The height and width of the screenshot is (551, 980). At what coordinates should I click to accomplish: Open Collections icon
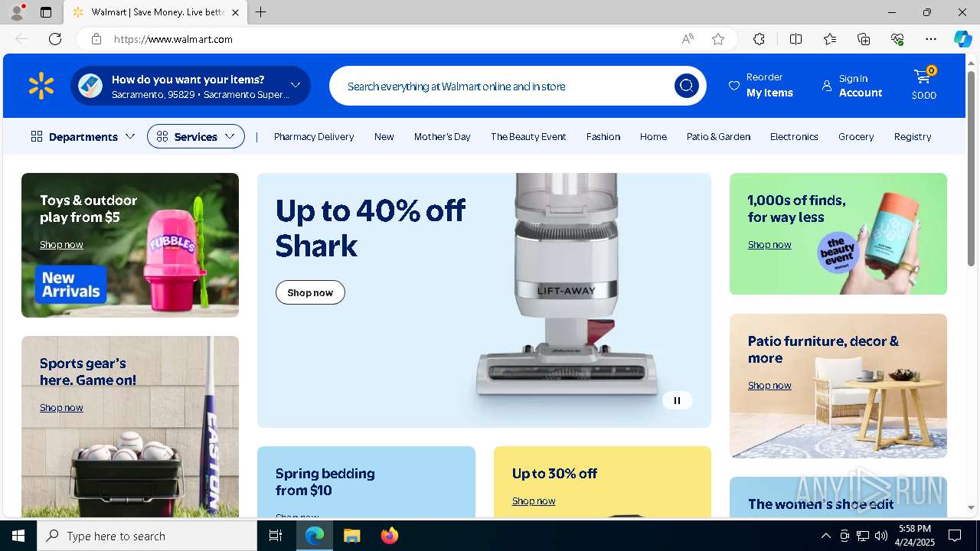point(864,39)
